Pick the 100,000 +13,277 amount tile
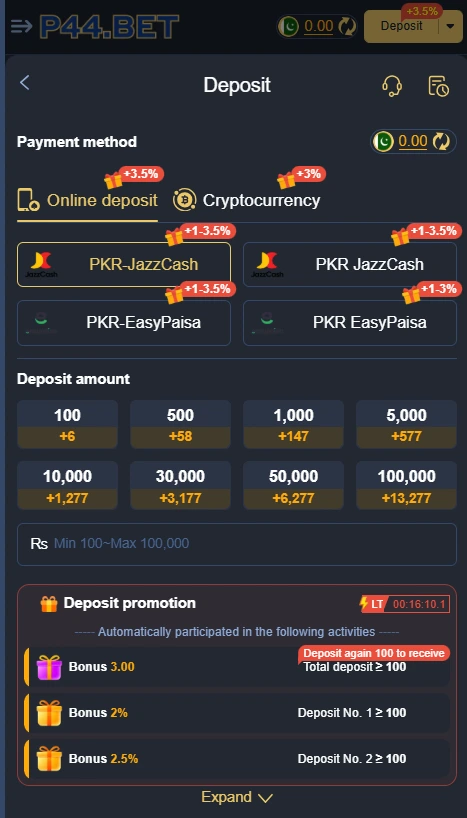Viewport: 467px width, 818px height. click(406, 485)
